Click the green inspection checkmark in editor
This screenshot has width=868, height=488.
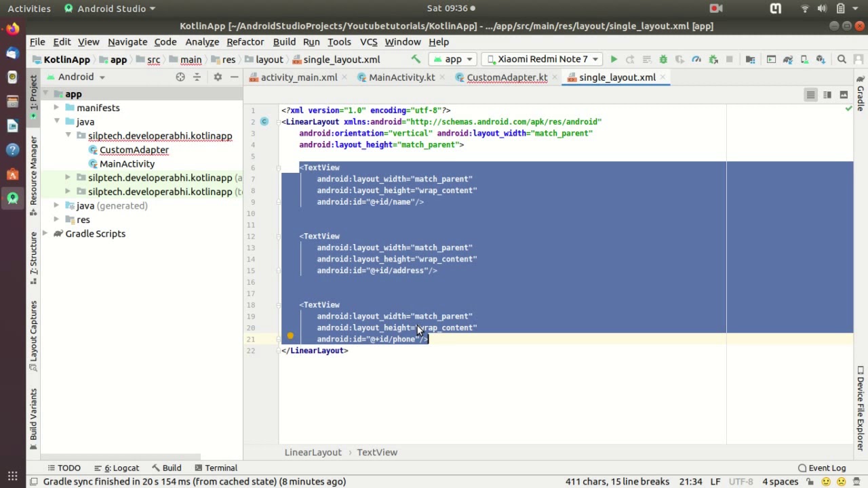[848, 109]
